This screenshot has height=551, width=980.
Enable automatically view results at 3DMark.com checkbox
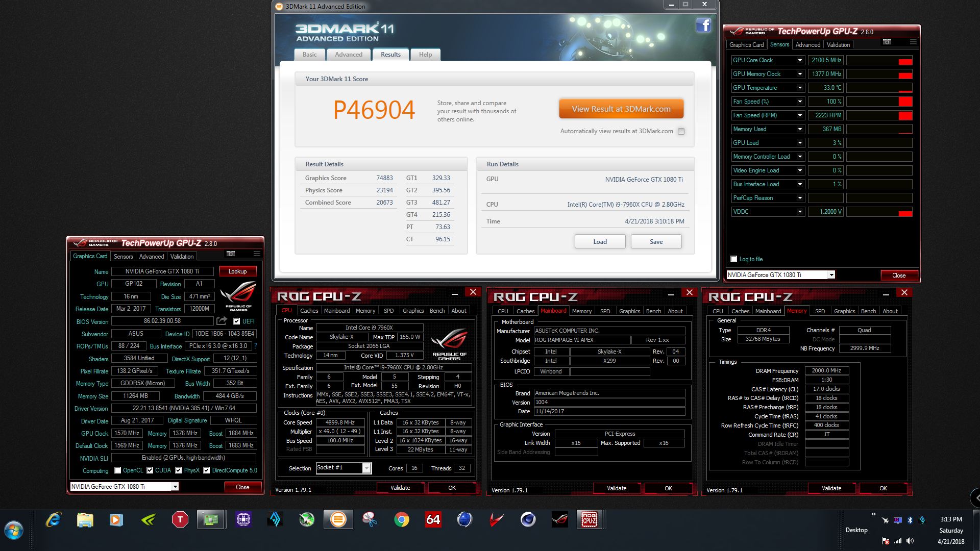(x=681, y=132)
